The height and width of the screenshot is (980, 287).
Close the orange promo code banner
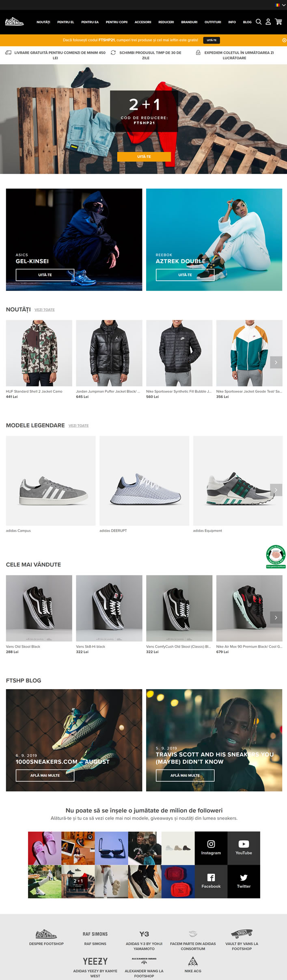(284, 40)
